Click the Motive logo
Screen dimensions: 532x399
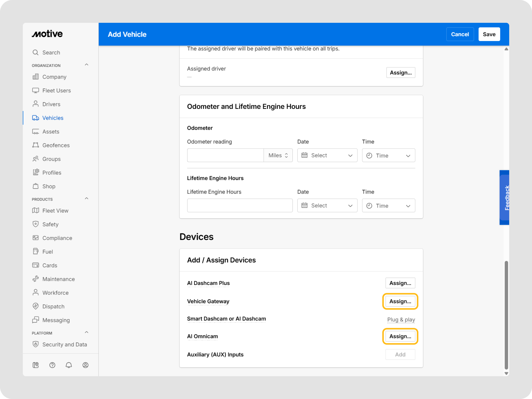[x=47, y=34]
